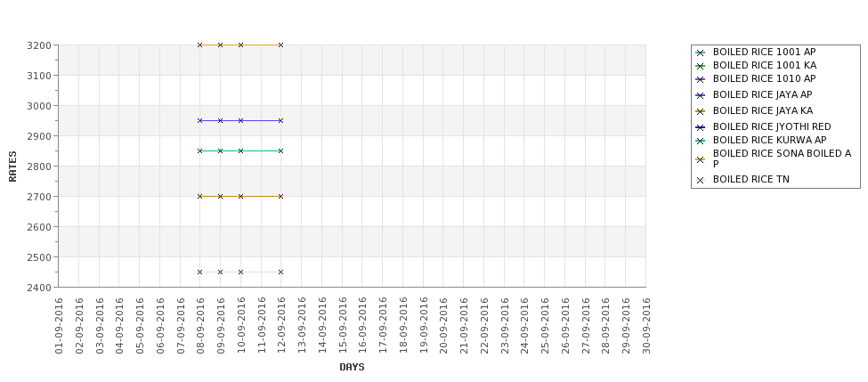Click the 30-09-2016 x-axis date label
Viewport: 868px width, 382px height.
coord(646,326)
